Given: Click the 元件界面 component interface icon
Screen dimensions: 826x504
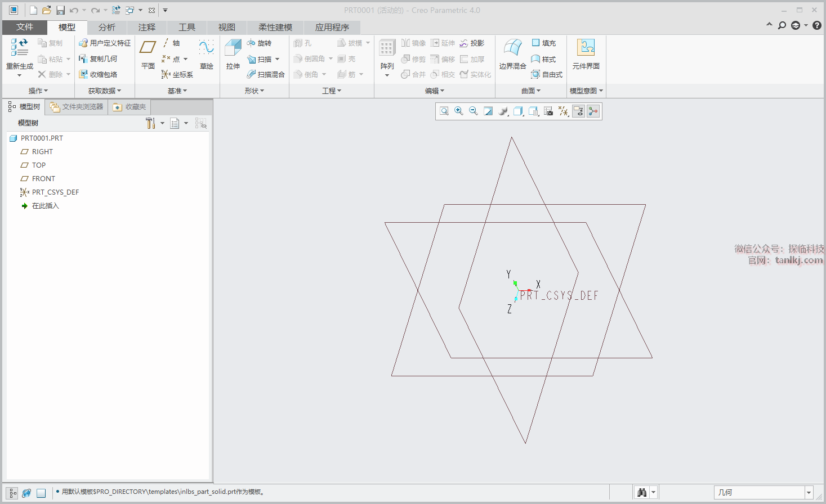Looking at the screenshot, I should (x=586, y=54).
